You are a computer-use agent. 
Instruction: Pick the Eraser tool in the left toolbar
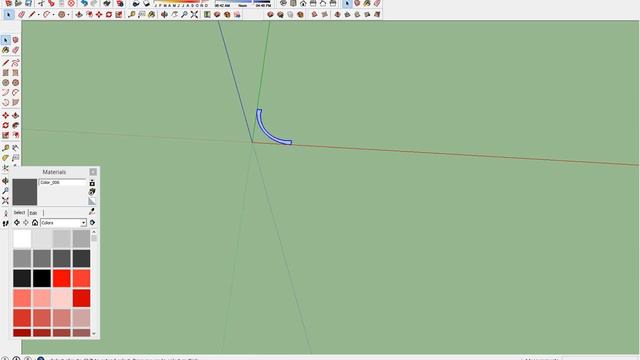point(16,50)
